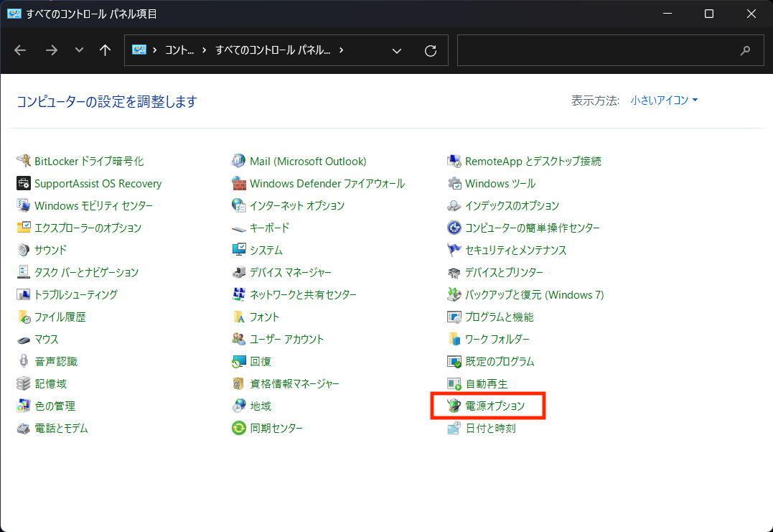773x532 pixels.
Task: Click the マウス icon
Action: click(x=24, y=340)
